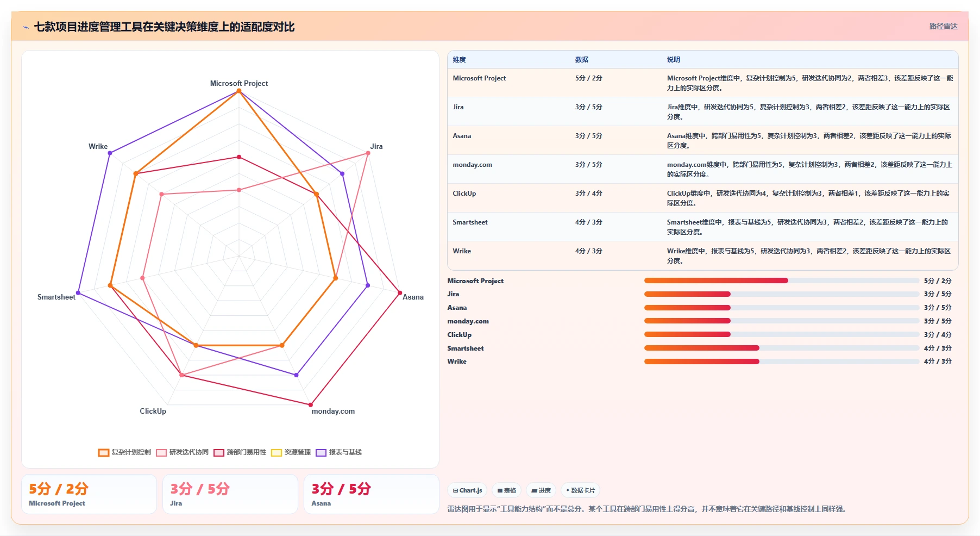Click the Asana radar axis label
Screen dimensions: 980x536
pos(413,297)
